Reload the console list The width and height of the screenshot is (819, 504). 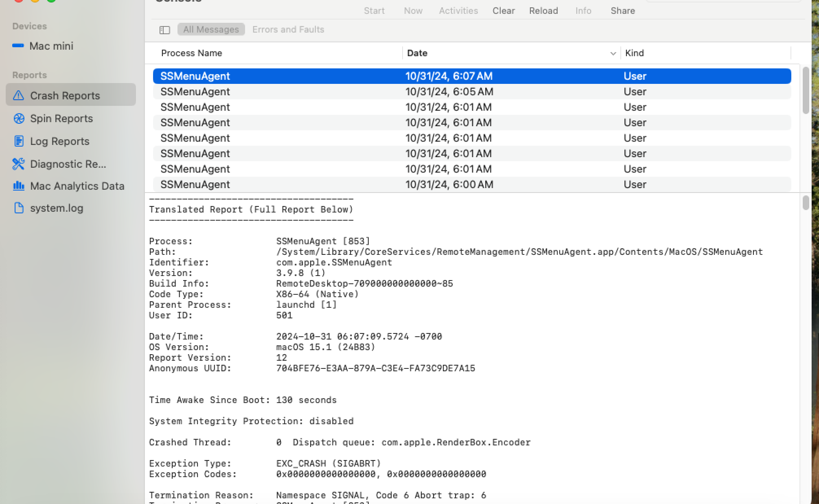tap(543, 11)
